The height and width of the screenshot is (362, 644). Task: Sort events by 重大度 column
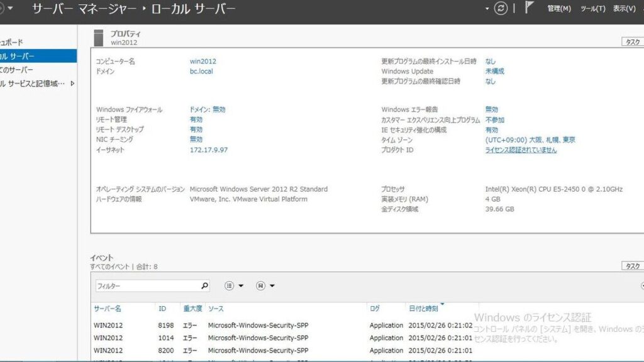point(192,309)
